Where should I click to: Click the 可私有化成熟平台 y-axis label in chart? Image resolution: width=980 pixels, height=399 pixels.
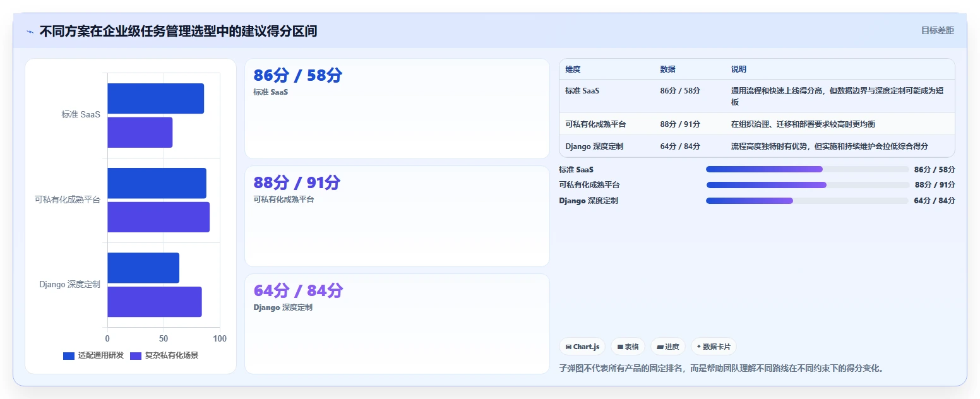click(68, 200)
